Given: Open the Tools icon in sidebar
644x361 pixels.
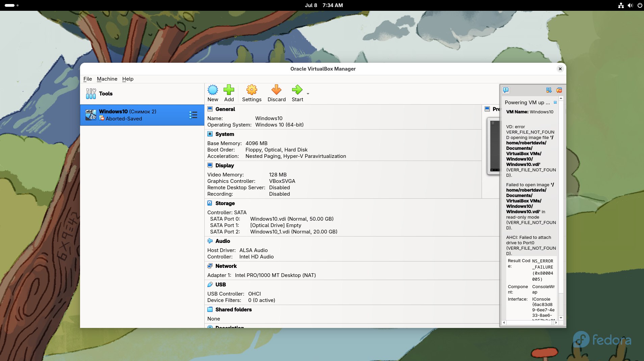Looking at the screenshot, I should click(91, 93).
